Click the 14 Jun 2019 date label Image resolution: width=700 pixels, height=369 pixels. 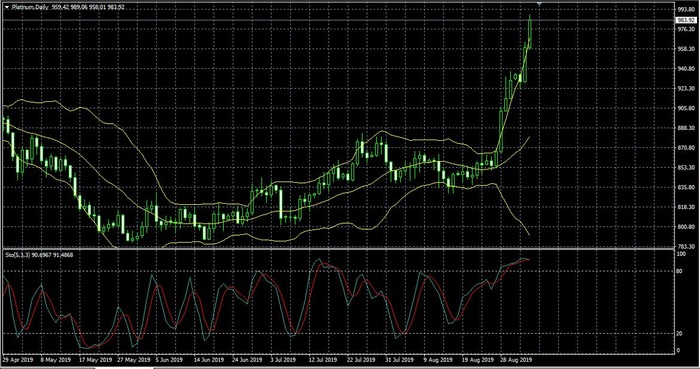tap(209, 359)
